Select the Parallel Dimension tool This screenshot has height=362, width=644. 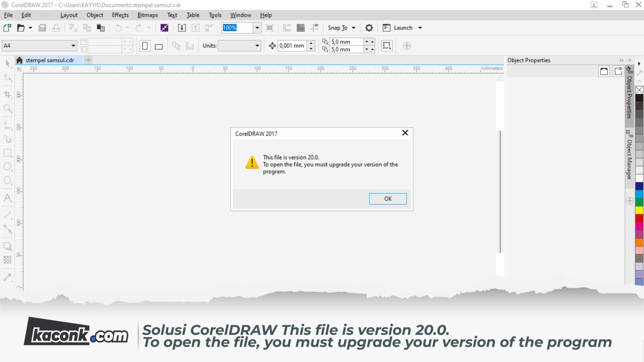click(x=8, y=215)
